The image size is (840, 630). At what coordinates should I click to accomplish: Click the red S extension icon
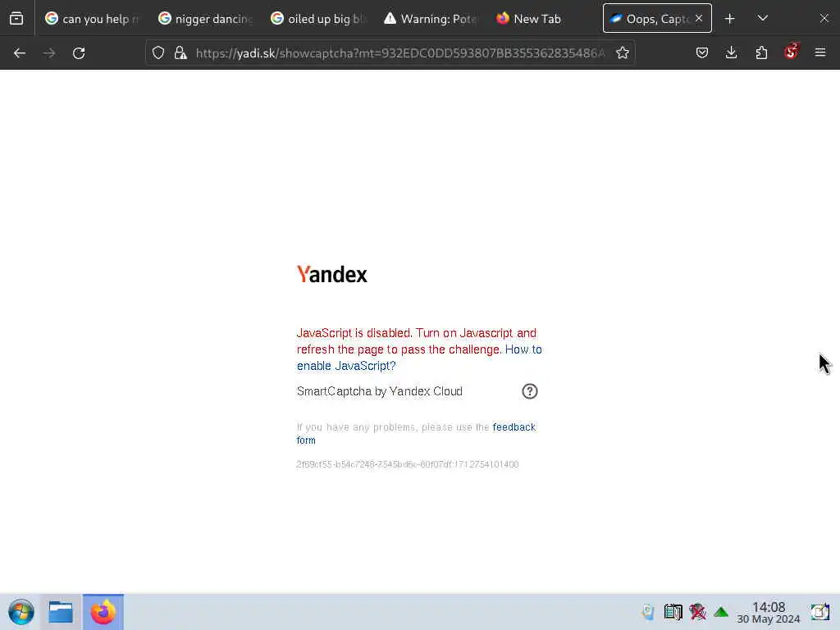[x=792, y=52]
